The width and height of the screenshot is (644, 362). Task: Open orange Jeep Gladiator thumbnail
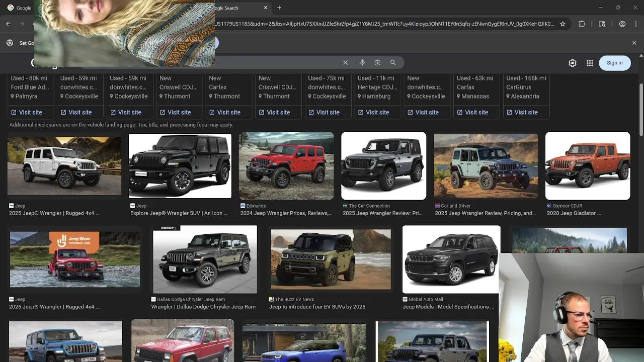pyautogui.click(x=588, y=166)
